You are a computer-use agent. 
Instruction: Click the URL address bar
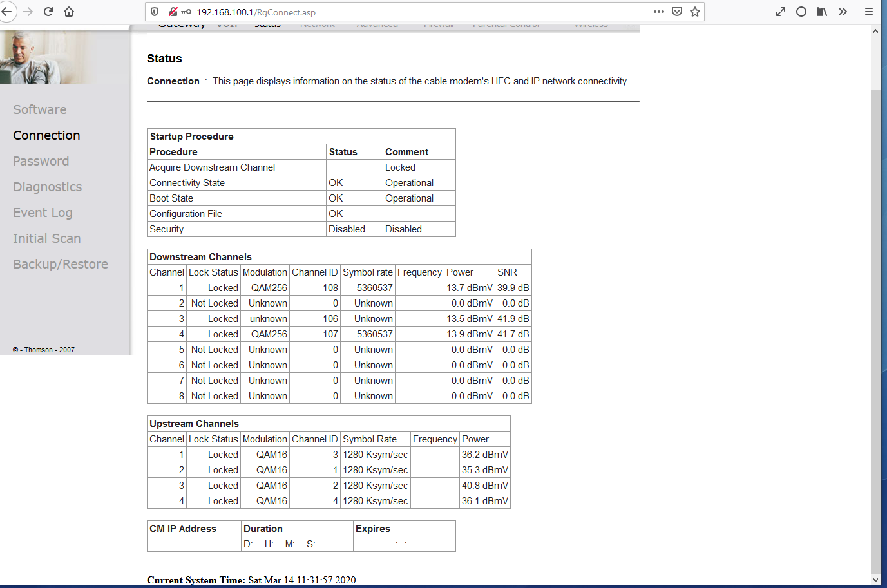coord(419,12)
